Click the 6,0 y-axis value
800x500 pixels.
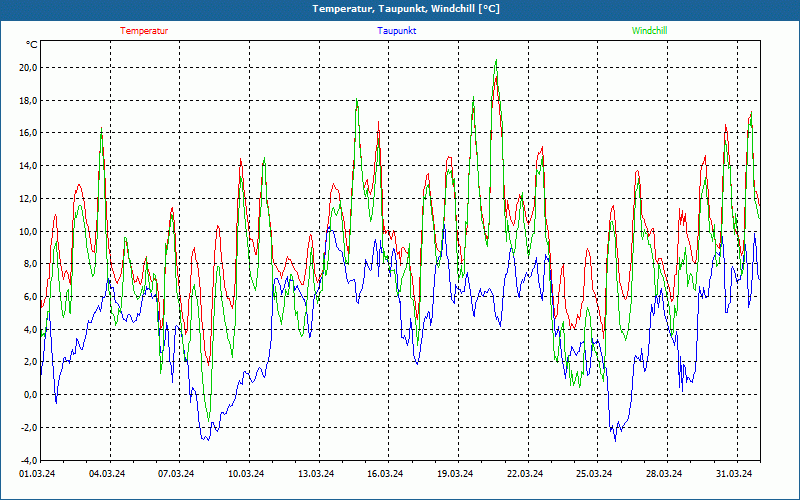pos(31,296)
